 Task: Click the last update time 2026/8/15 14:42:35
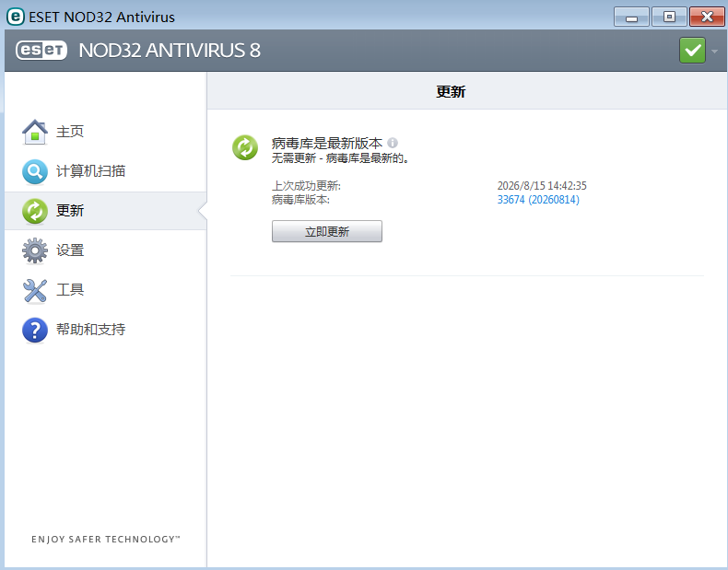[x=542, y=186]
